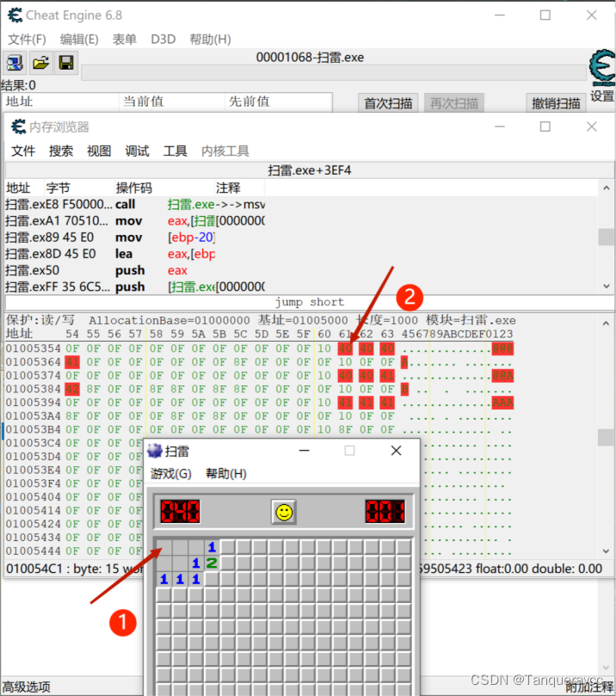
Task: Click the Minesweeper mine counter display
Action: pos(180,511)
